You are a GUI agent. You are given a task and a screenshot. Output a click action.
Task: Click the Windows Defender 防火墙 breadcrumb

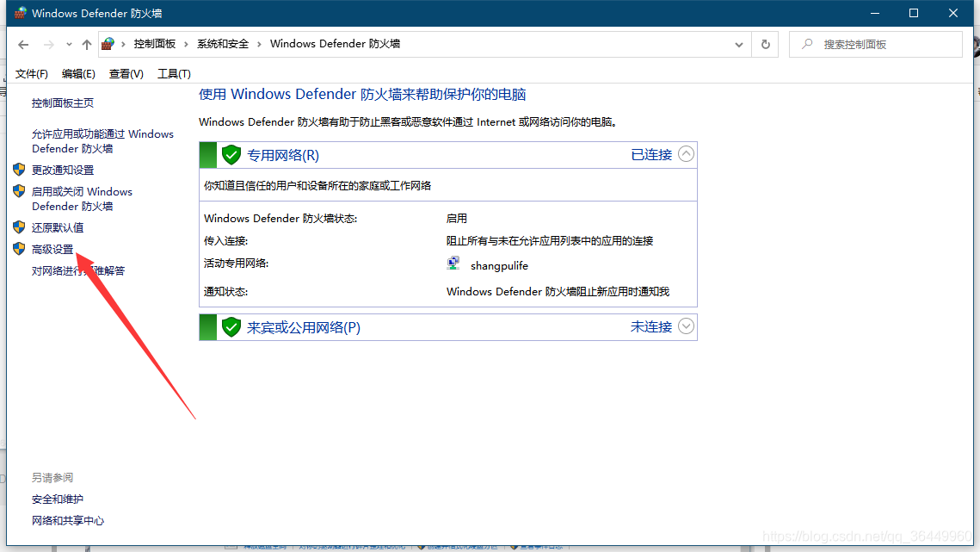click(x=335, y=44)
